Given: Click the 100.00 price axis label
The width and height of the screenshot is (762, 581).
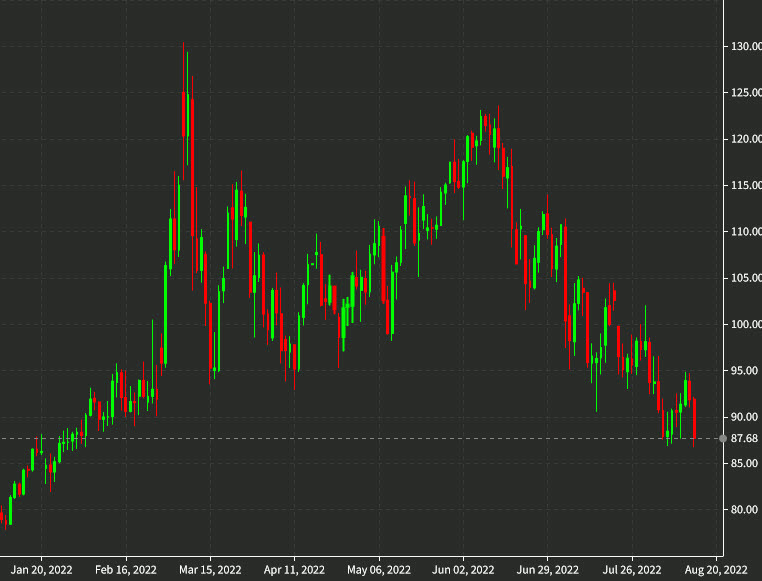Looking at the screenshot, I should pyautogui.click(x=746, y=324).
